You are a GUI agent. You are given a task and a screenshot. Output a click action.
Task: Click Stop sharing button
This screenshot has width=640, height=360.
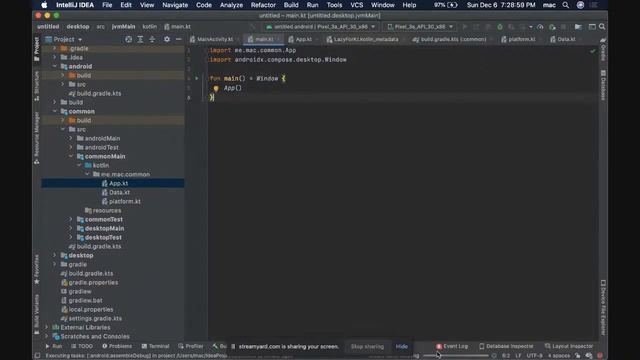click(x=367, y=347)
